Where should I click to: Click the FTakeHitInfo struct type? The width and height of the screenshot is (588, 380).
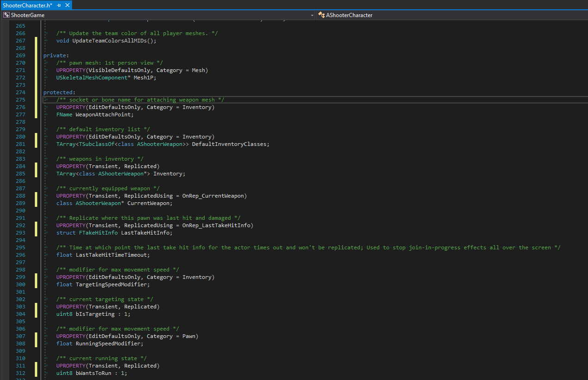[x=98, y=233]
